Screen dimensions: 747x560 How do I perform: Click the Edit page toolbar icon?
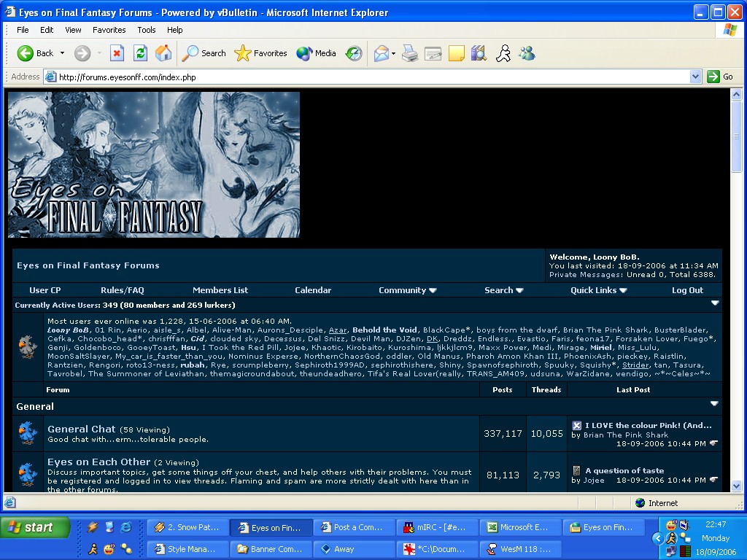[x=433, y=53]
